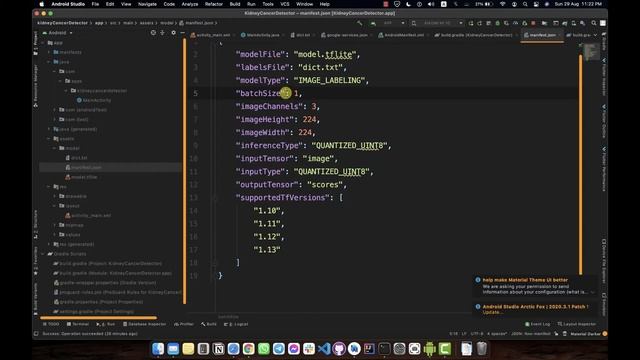This screenshot has height=360, width=640.
Task: Switch to the AndroidManifest.xml tab
Action: tap(403, 36)
